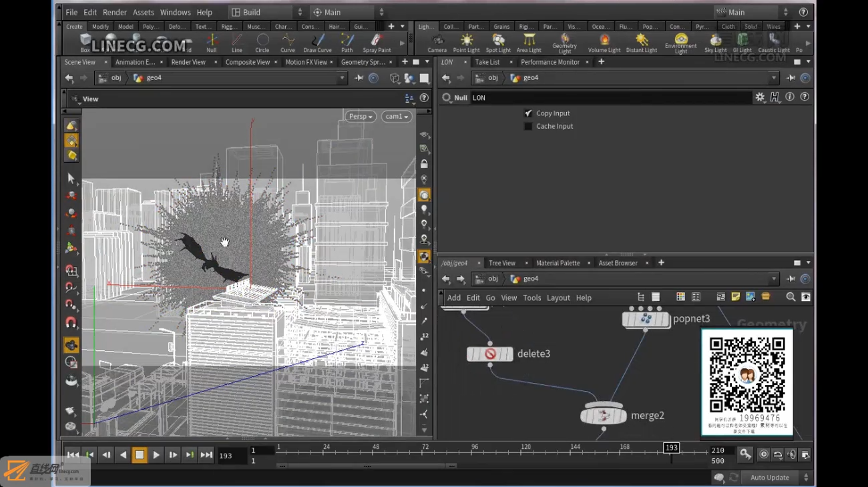Image resolution: width=868 pixels, height=487 pixels.
Task: Select the Path shelf tool
Action: coord(347,43)
